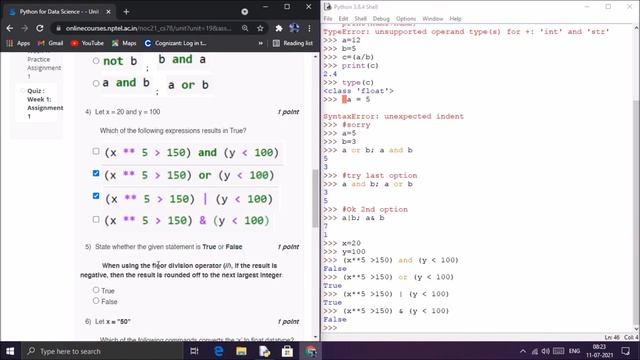The image size is (640, 360).
Task: Reload the NPTEL page
Action: [40, 28]
